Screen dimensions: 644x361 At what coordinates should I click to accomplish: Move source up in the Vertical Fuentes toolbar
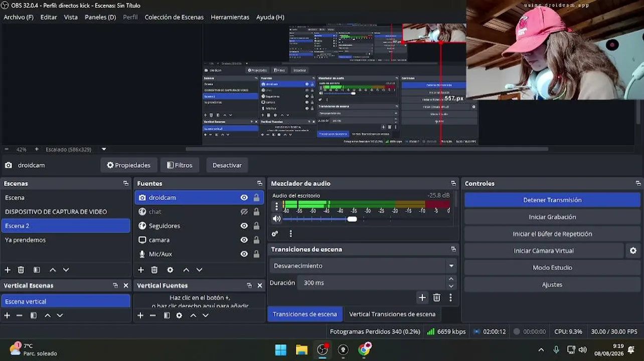click(x=193, y=315)
